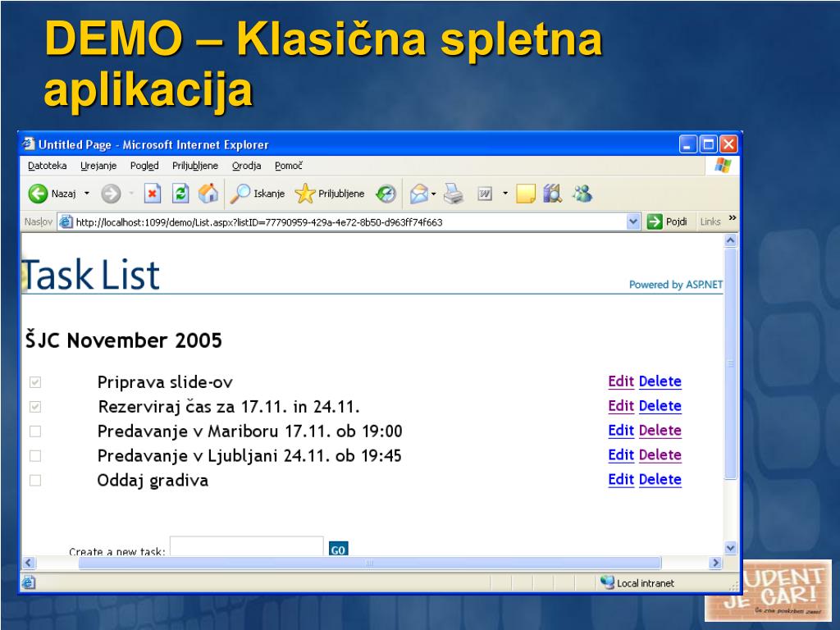Click the IE icon in the title bar
Viewport: 840px width, 630px height.
coord(29,144)
